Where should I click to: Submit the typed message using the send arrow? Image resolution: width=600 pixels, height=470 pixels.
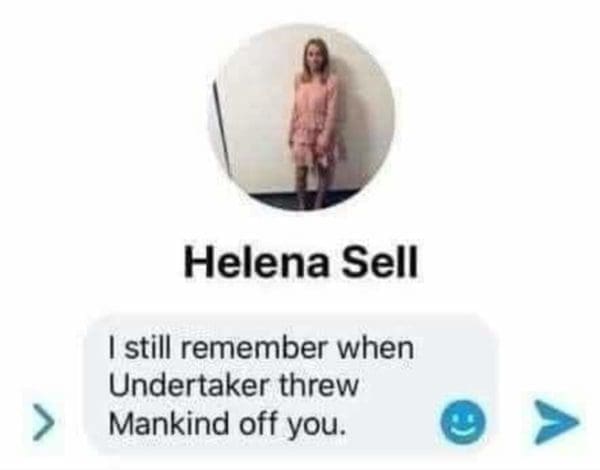(x=557, y=422)
